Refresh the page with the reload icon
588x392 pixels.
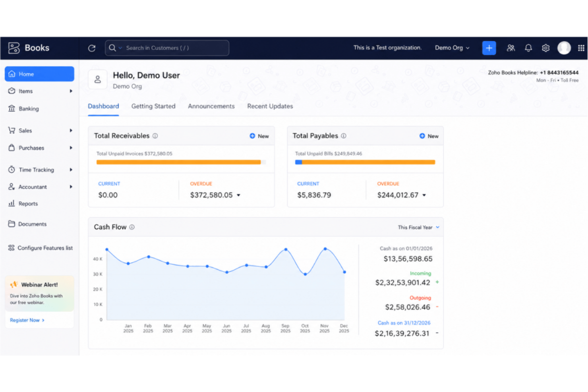92,48
